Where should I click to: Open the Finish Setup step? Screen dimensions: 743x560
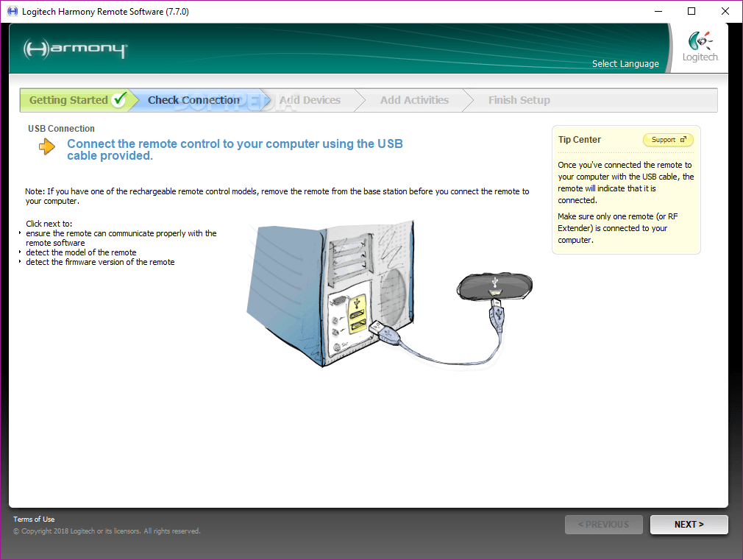(x=519, y=100)
